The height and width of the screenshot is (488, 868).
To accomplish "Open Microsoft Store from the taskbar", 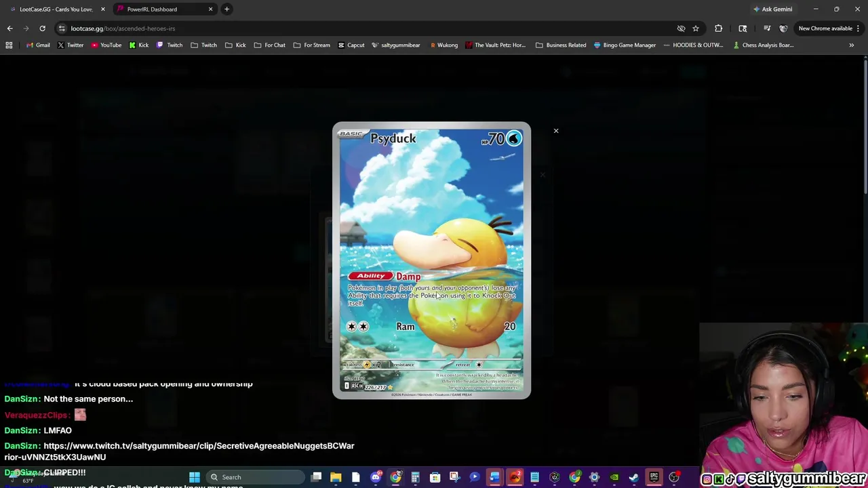I will (x=435, y=477).
